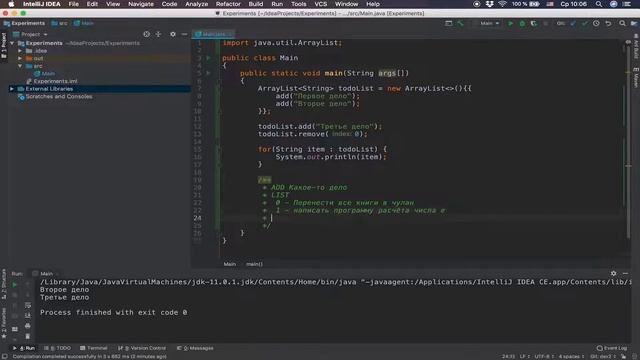Open UTF-8 encoding selector in status bar
The height and width of the screenshot is (360, 640).
[543, 356]
